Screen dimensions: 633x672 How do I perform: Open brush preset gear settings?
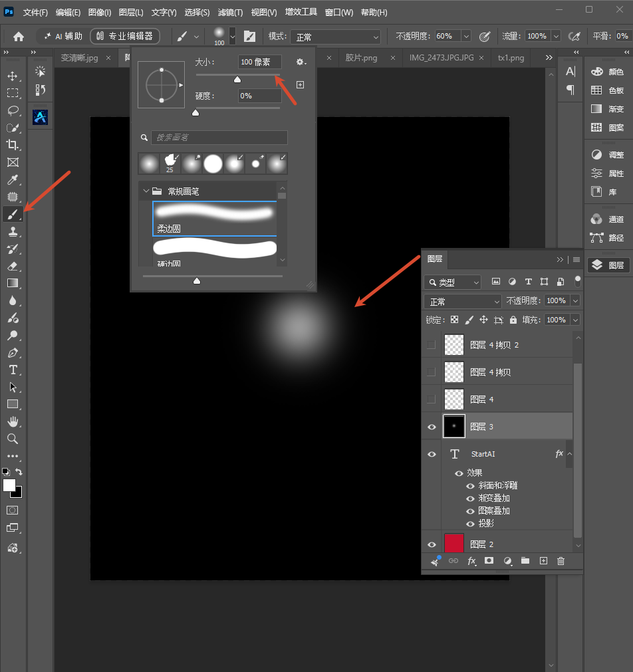click(x=301, y=62)
